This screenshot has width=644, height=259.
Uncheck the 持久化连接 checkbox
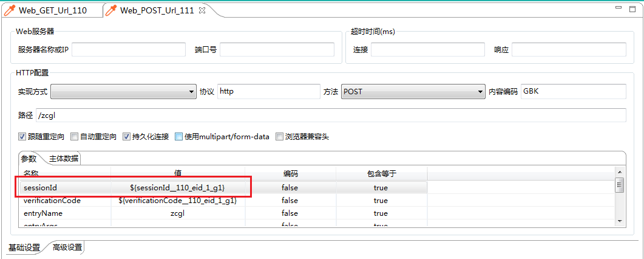(126, 136)
